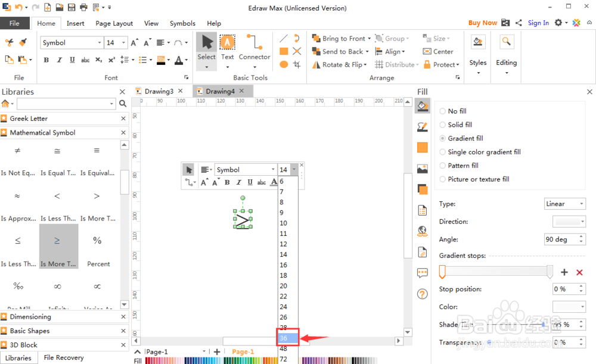The height and width of the screenshot is (364, 596).
Task: Click the Share icon
Action: point(519,23)
